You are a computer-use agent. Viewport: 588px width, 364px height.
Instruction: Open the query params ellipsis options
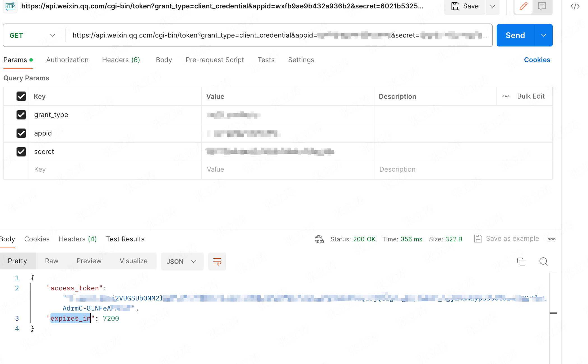pyautogui.click(x=506, y=96)
